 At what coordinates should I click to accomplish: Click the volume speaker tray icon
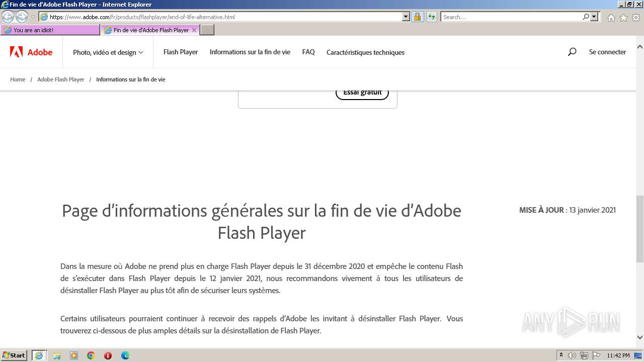click(x=572, y=355)
